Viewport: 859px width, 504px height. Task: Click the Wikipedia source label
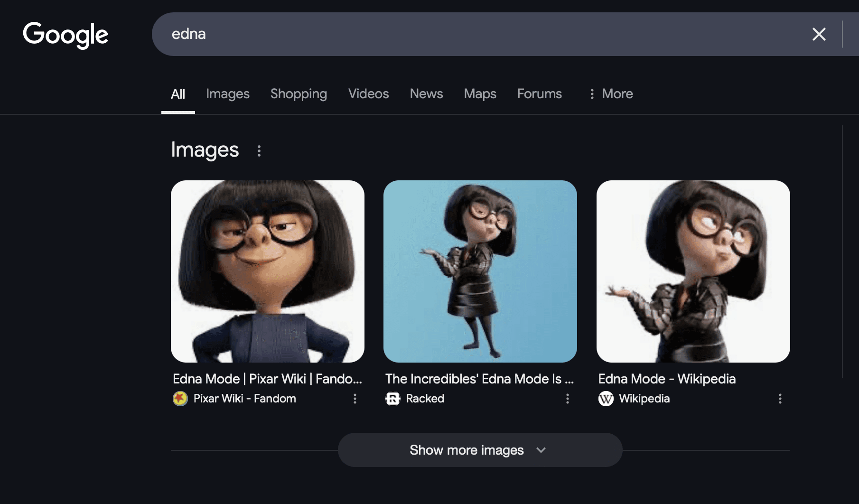point(644,399)
